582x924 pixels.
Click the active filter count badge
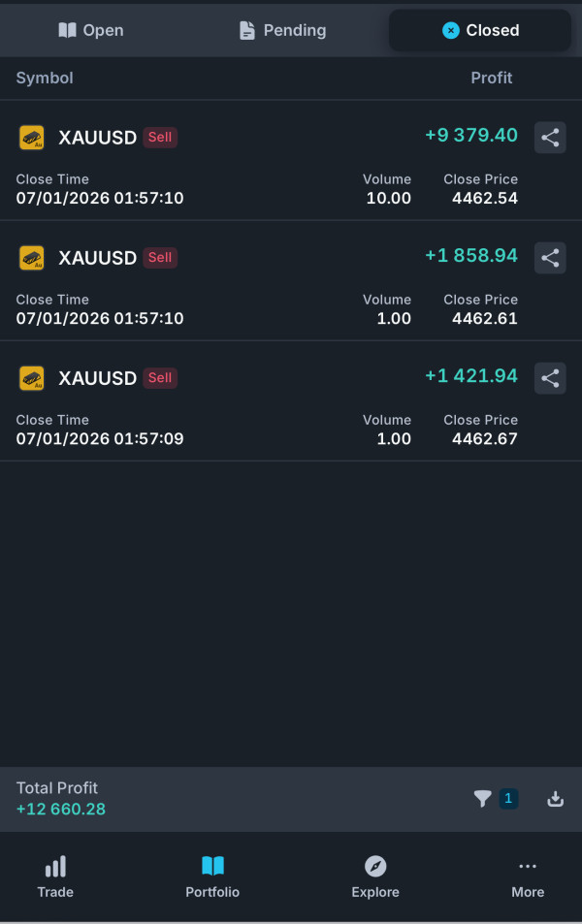coord(508,799)
